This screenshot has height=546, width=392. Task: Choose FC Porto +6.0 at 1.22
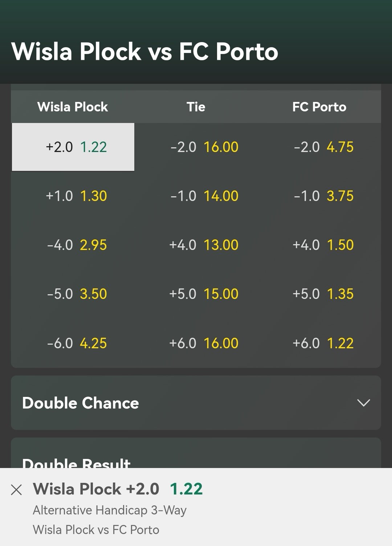[323, 343]
